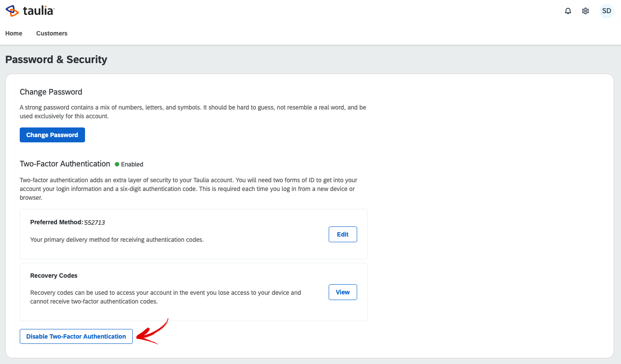Click the Enabled status label text

[x=132, y=164]
